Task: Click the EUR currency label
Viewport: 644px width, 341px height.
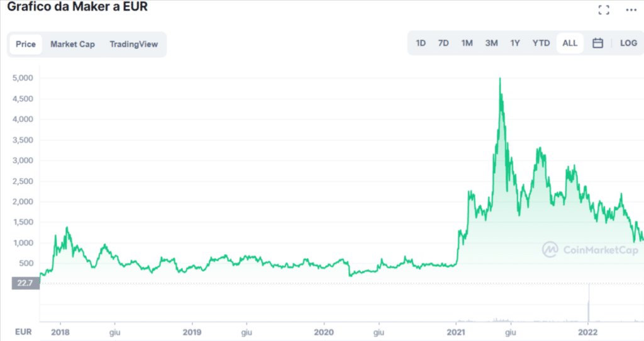Action: coord(23,332)
